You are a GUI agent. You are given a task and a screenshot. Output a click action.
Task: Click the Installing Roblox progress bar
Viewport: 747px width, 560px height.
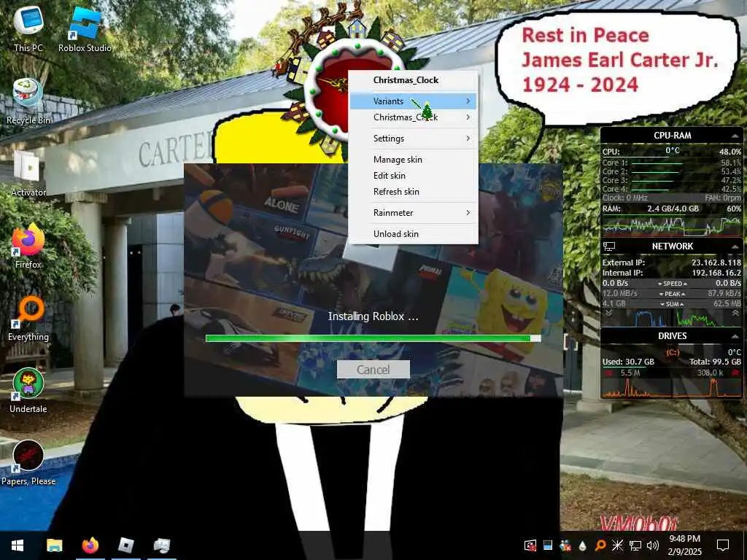click(373, 338)
